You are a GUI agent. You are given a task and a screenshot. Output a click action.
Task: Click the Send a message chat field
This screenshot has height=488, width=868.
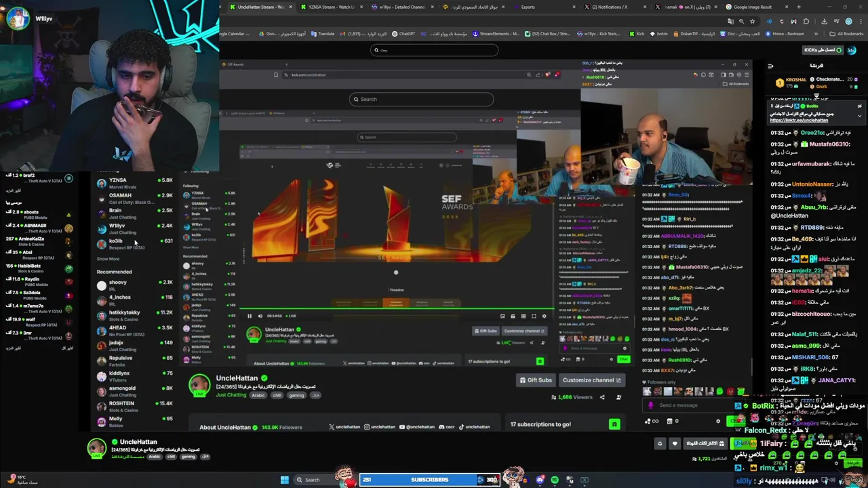tap(692, 405)
